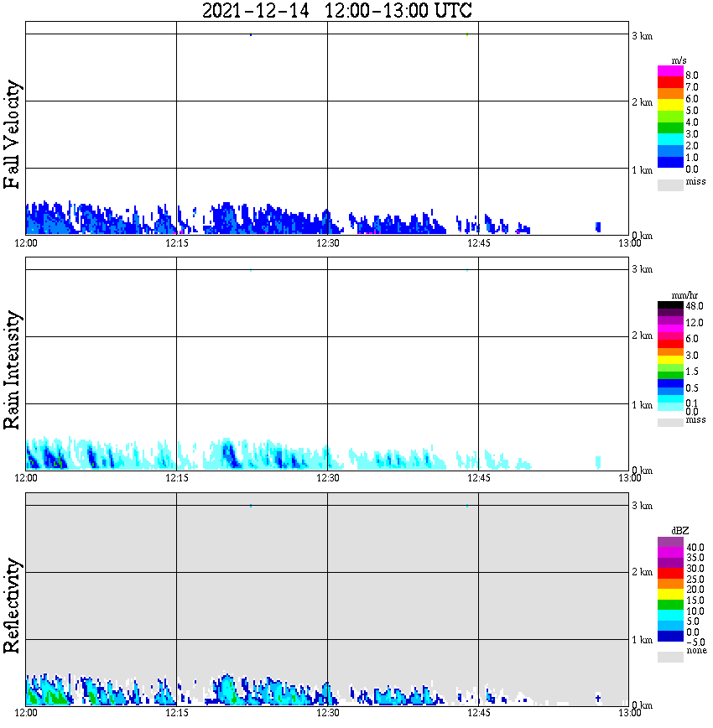Click the 3 km label on the Rain Intensity panel

point(642,269)
